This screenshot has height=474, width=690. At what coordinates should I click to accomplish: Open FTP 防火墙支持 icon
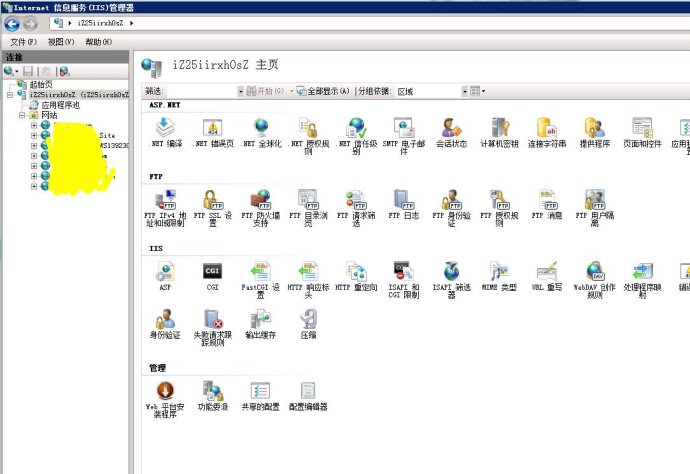(x=261, y=199)
